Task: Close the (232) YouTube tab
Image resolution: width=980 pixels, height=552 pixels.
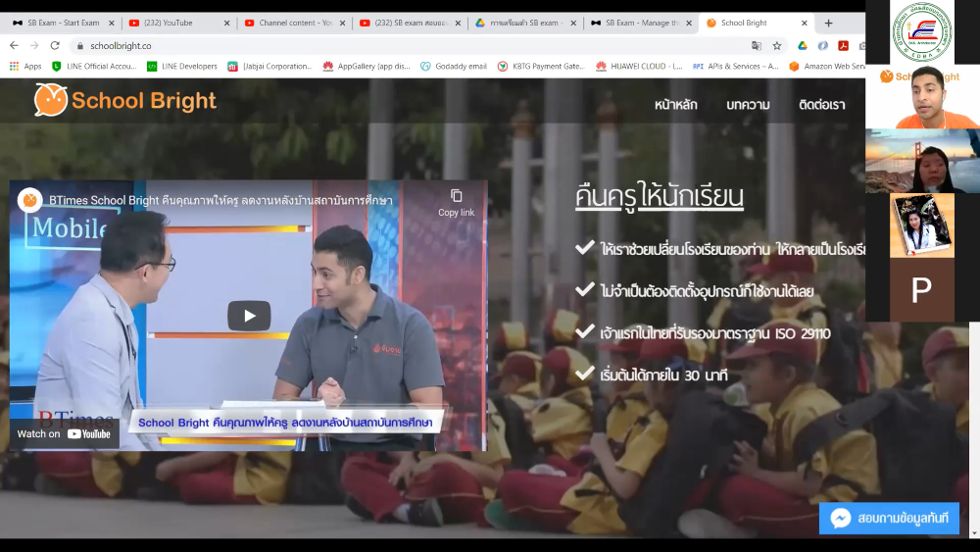Action: [x=227, y=24]
